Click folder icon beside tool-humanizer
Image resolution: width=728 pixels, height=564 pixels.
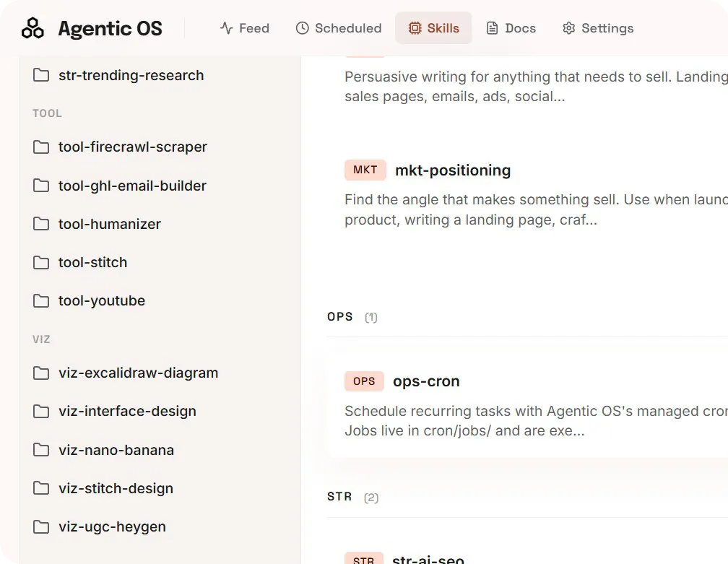coord(41,224)
